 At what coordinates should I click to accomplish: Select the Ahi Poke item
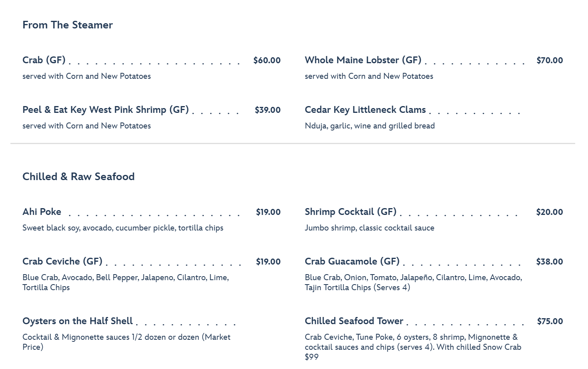[42, 212]
